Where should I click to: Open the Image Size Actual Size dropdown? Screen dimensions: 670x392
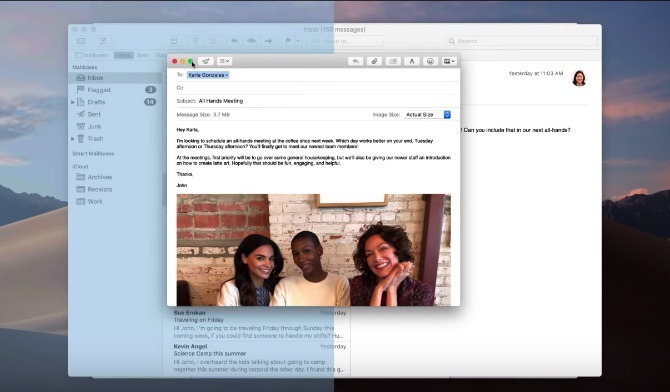[x=427, y=115]
